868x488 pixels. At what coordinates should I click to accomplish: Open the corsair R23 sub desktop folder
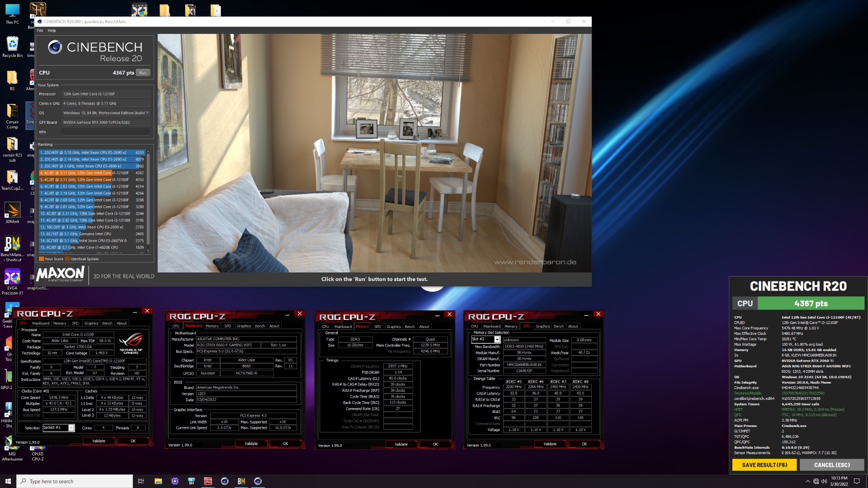tap(12, 150)
